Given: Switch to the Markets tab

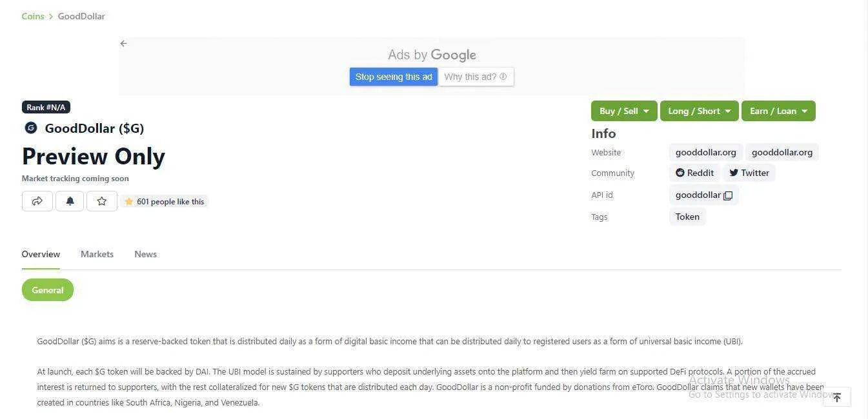Looking at the screenshot, I should click(97, 254).
